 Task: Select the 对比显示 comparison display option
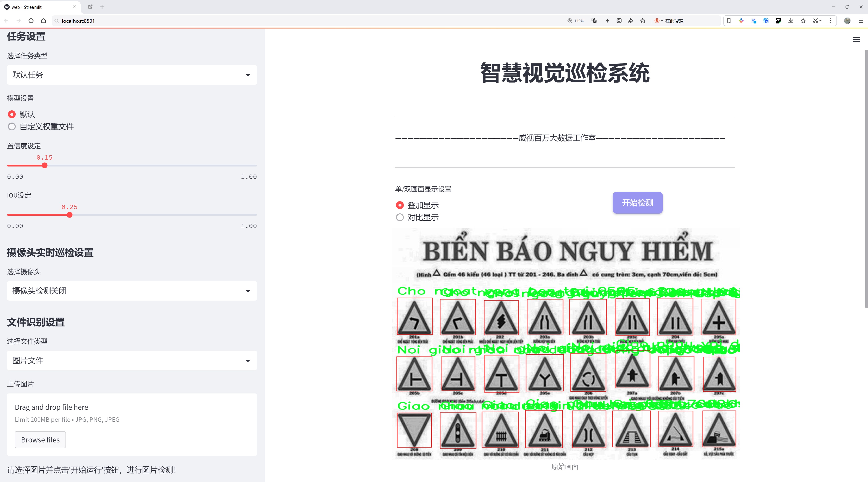[x=400, y=218]
